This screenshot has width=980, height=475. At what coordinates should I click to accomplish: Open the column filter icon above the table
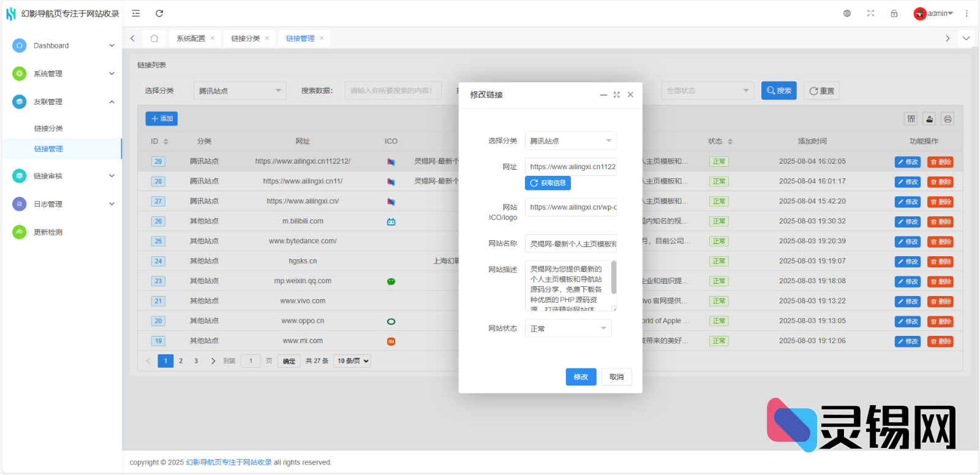(x=911, y=119)
